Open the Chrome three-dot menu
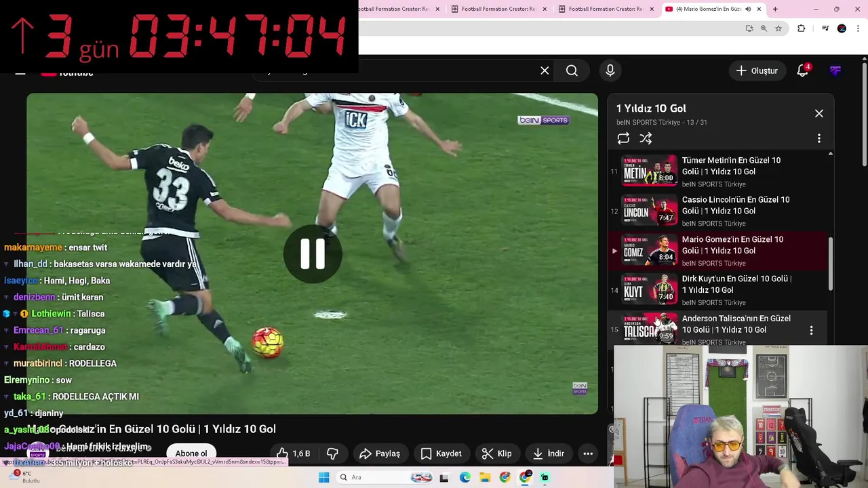This screenshot has width=868, height=488. (859, 28)
